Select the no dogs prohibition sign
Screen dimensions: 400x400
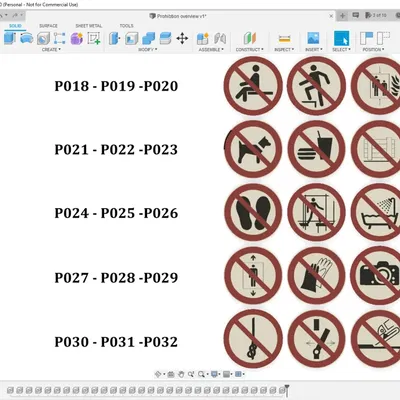[253, 149]
